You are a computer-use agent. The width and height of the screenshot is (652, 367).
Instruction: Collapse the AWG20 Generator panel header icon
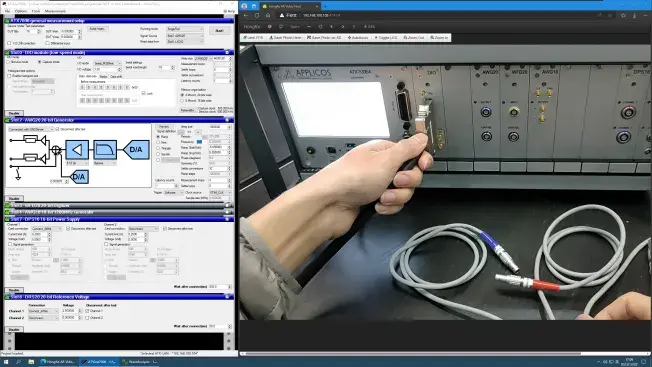click(227, 120)
